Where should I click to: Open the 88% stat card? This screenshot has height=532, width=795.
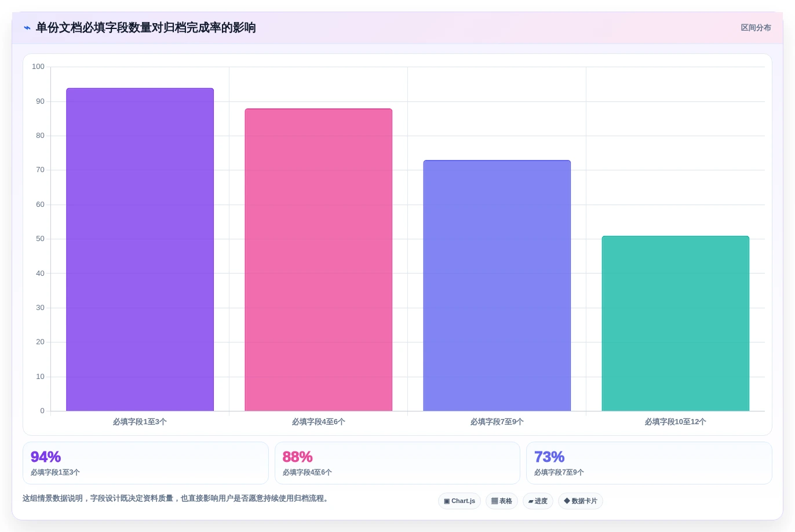pyautogui.click(x=397, y=463)
